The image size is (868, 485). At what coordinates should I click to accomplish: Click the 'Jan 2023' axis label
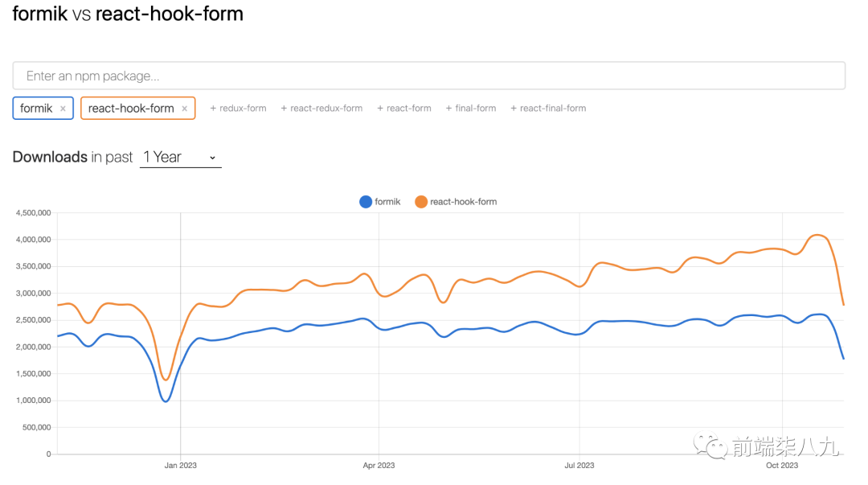pyautogui.click(x=181, y=466)
